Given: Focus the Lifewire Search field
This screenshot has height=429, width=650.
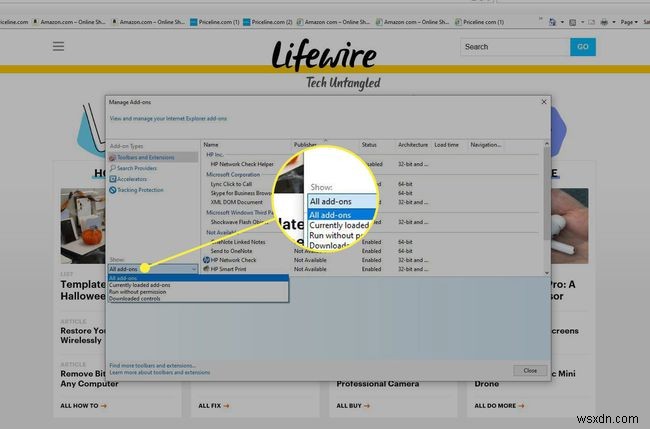Looking at the screenshot, I should [515, 47].
